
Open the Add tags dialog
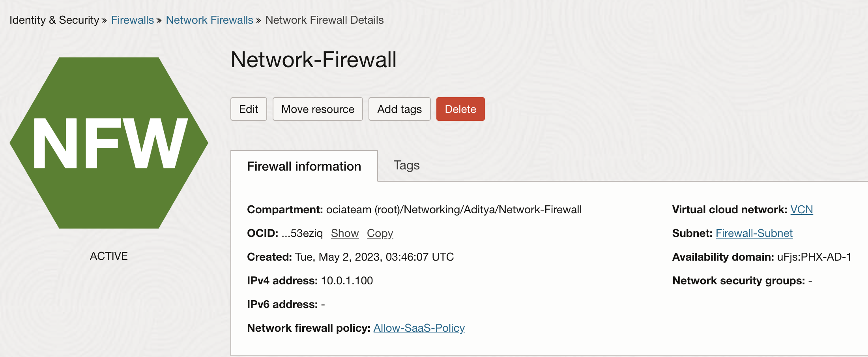coord(399,109)
